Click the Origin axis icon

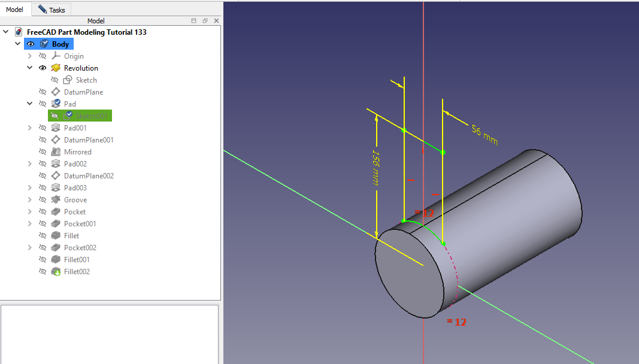point(56,56)
